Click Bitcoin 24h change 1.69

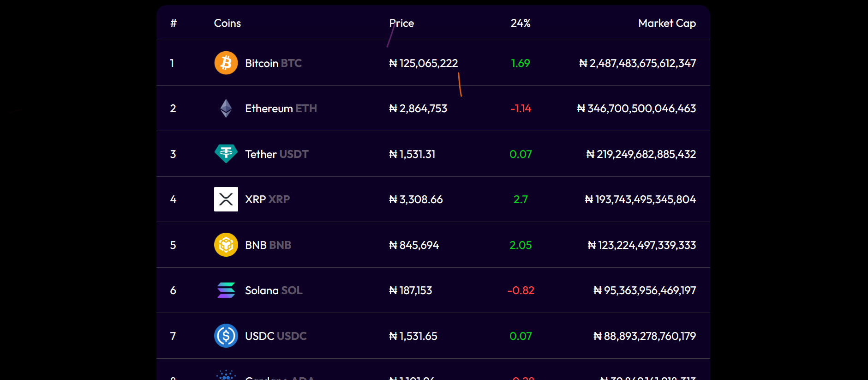click(521, 63)
